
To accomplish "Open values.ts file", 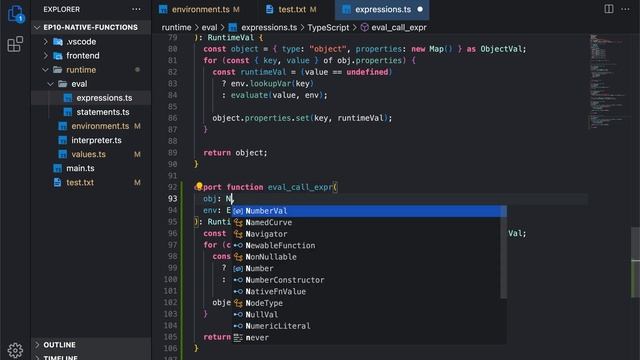I will pos(91,154).
